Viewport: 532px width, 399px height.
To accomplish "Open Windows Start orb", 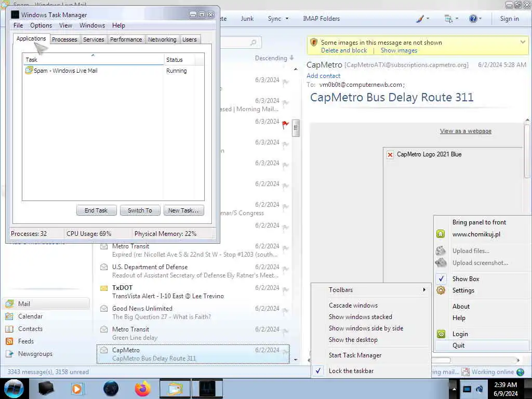I will (x=14, y=389).
